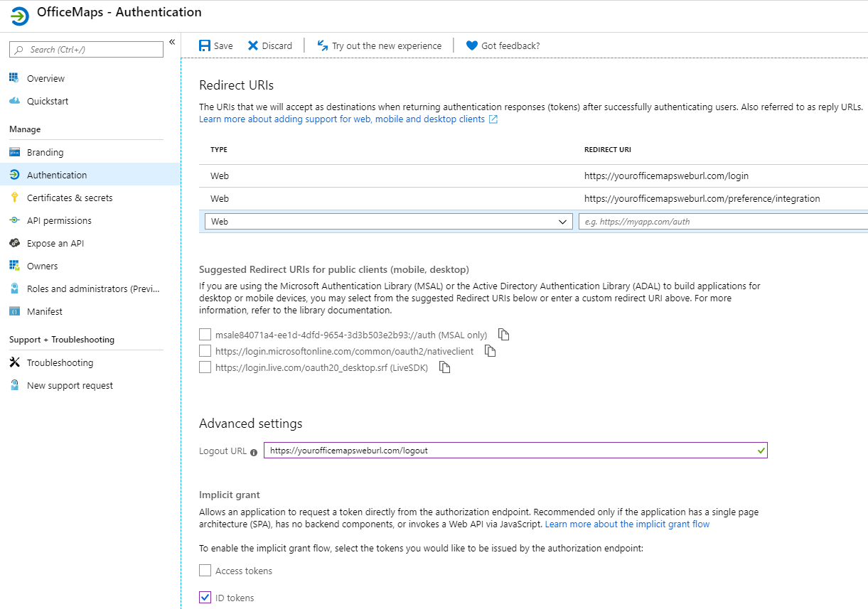Focus the Search (Ctrl+/) field
The image size is (868, 609).
86,50
